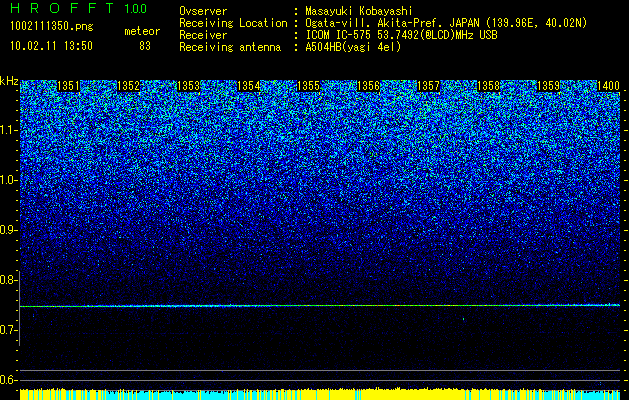Click the meteor label
Image resolution: width=629 pixels, height=400 pixels.
(x=142, y=31)
